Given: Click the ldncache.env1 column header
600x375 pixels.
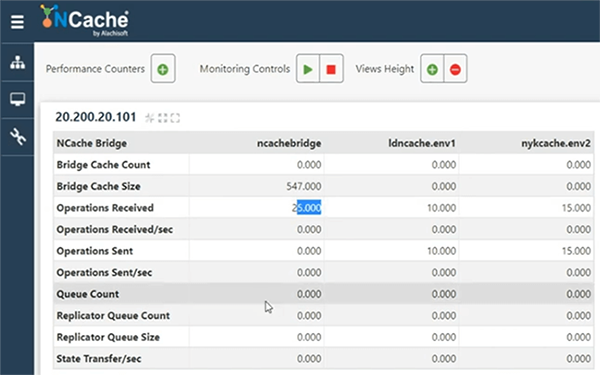Looking at the screenshot, I should coord(422,143).
